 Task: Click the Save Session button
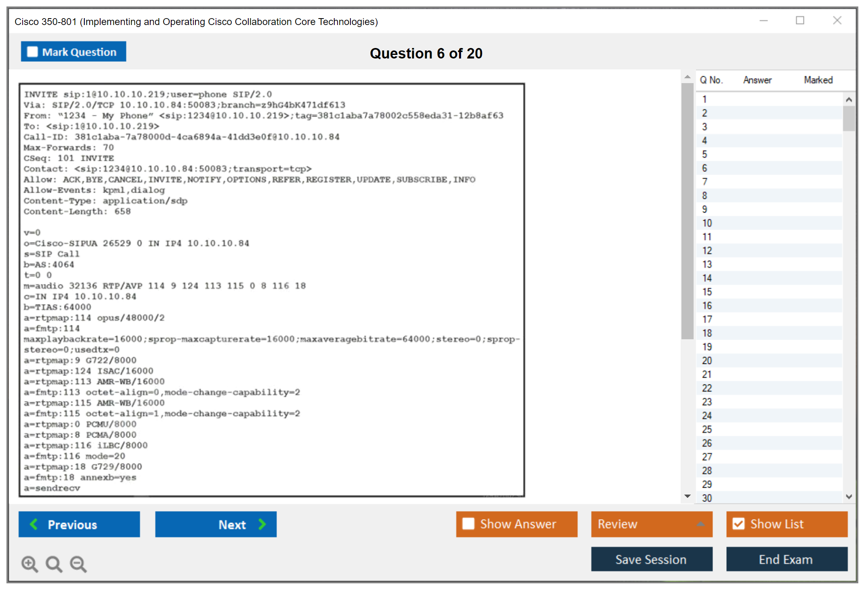(x=651, y=559)
